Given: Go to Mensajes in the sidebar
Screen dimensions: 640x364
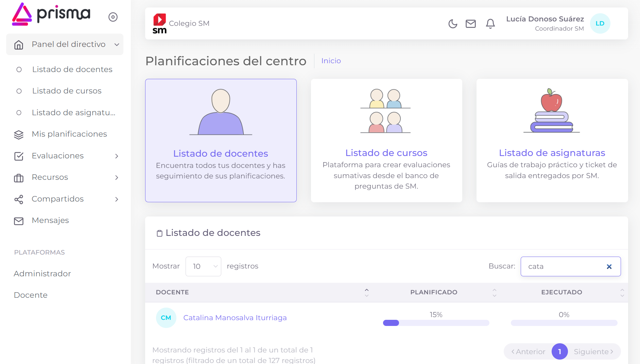Looking at the screenshot, I should click(x=50, y=221).
